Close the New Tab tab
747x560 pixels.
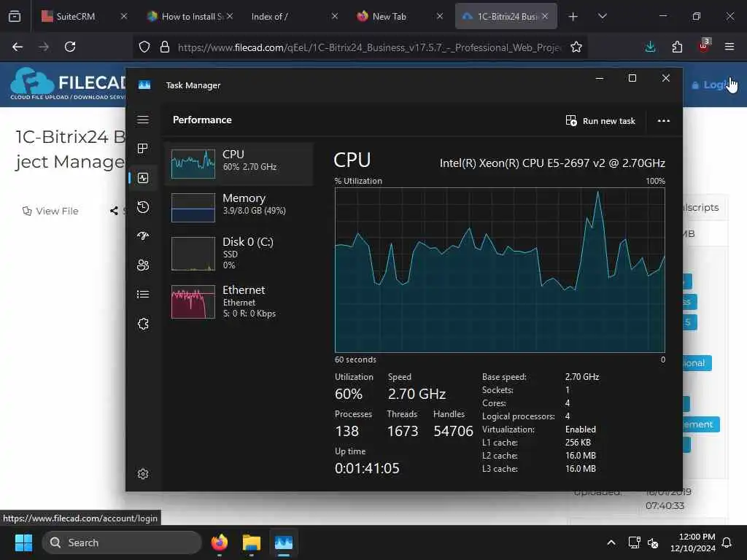439,16
